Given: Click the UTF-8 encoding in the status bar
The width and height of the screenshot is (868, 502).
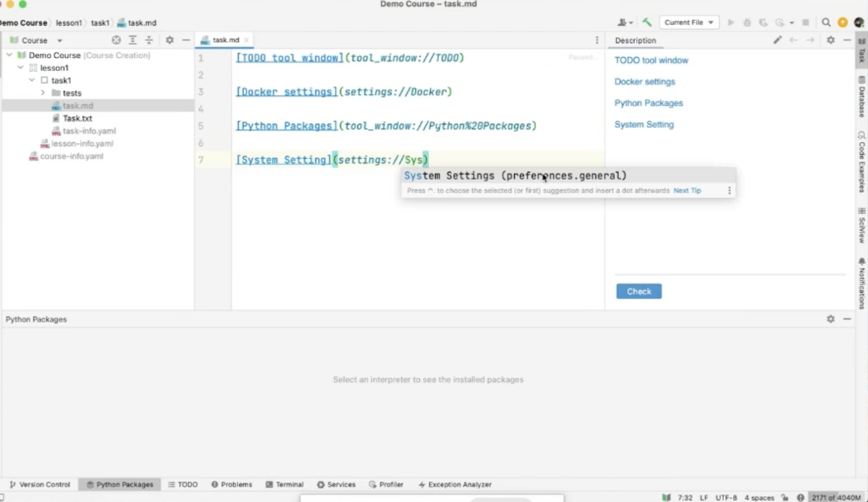Looking at the screenshot, I should pyautogui.click(x=726, y=497).
